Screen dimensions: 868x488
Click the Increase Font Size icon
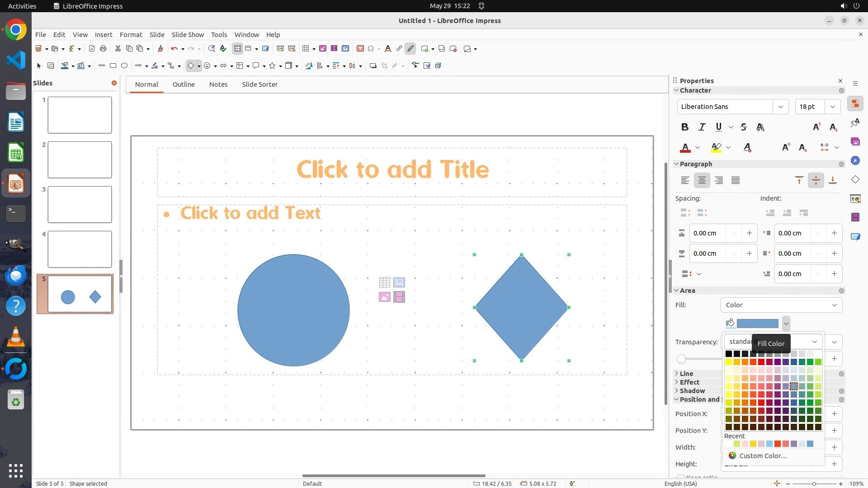pyautogui.click(x=816, y=127)
